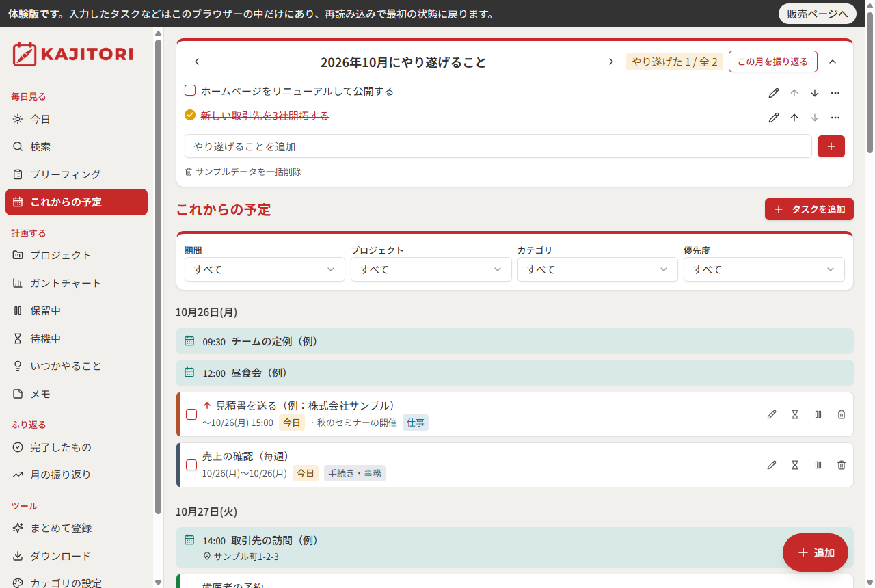The height and width of the screenshot is (588, 875).
Task: Uncheck the completed 新しい取引先を3社開拓する goal
Action: click(190, 115)
